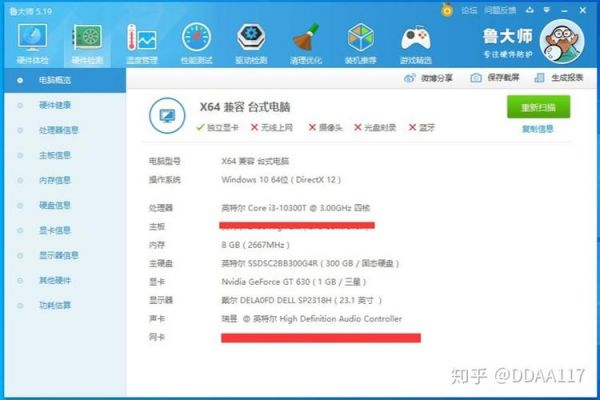Click the 主硬盘 row label
The image size is (600, 400).
161,263
